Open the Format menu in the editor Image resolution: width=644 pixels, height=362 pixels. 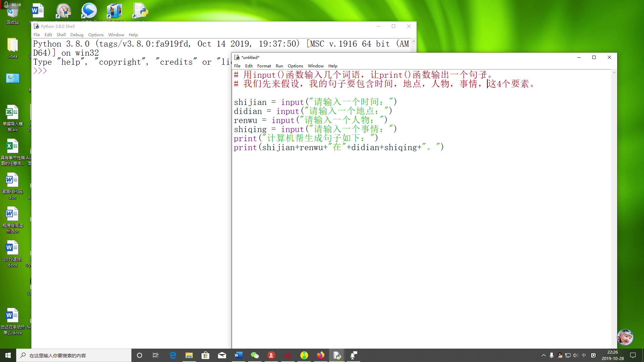[x=264, y=66]
